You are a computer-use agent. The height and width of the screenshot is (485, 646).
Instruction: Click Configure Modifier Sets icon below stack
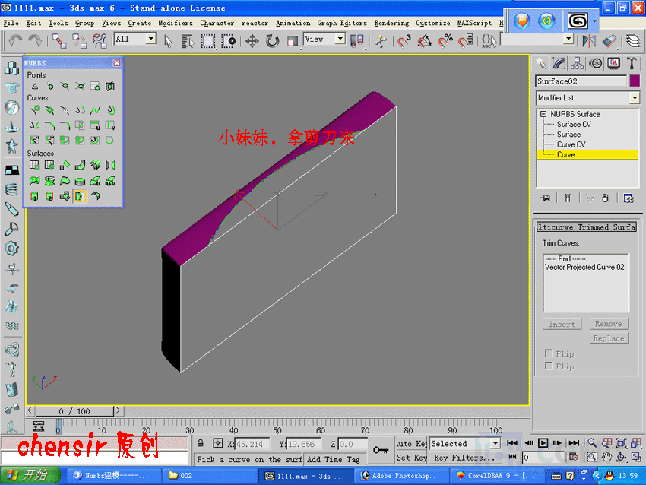628,198
